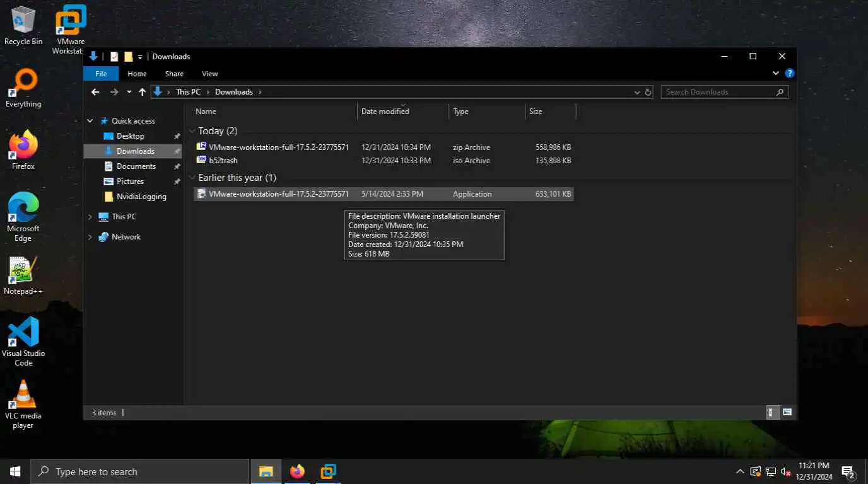Open the notification center icon
This screenshot has height=484, width=868.
[x=848, y=471]
